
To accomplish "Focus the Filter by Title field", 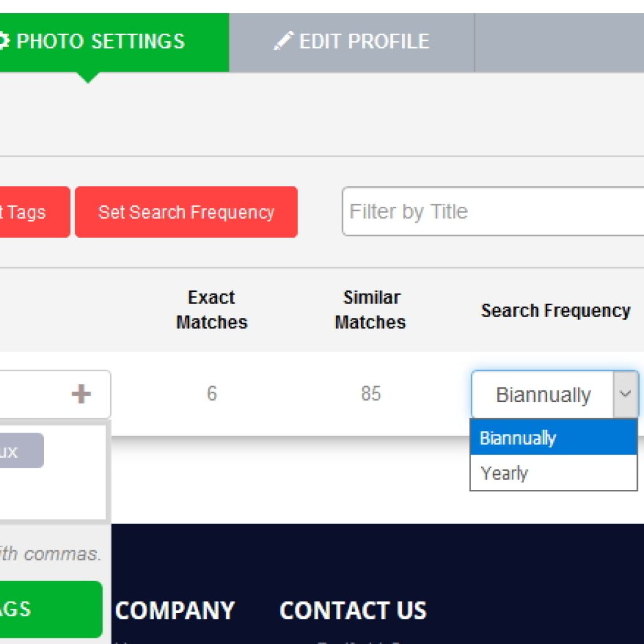I will (x=493, y=211).
